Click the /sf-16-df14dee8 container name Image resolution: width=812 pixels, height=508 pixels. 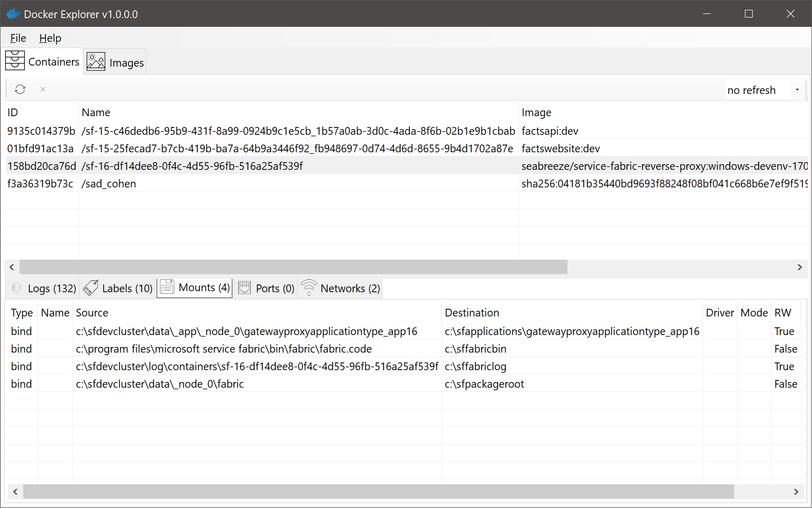(x=192, y=166)
